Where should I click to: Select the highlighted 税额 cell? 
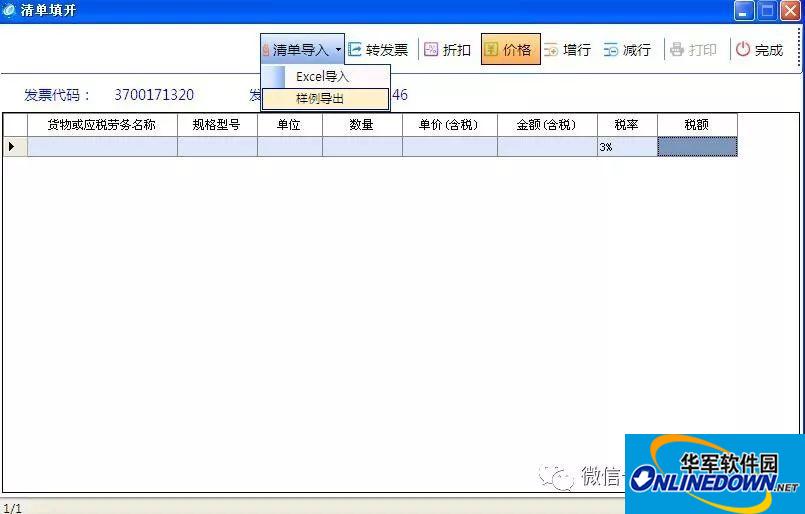697,147
